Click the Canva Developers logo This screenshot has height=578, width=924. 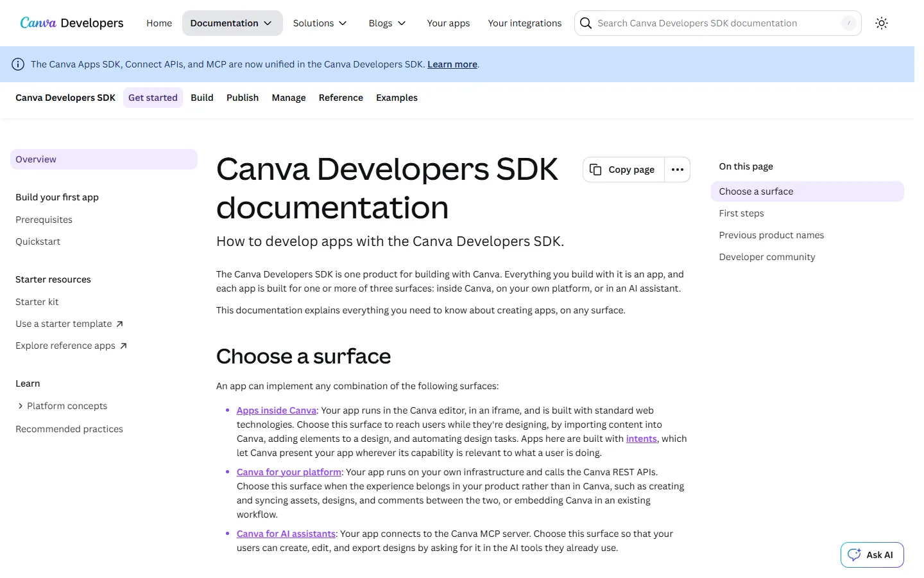[72, 23]
